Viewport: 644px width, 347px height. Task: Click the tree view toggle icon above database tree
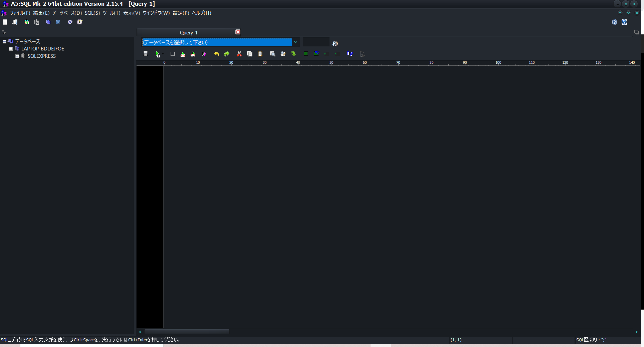[4, 32]
